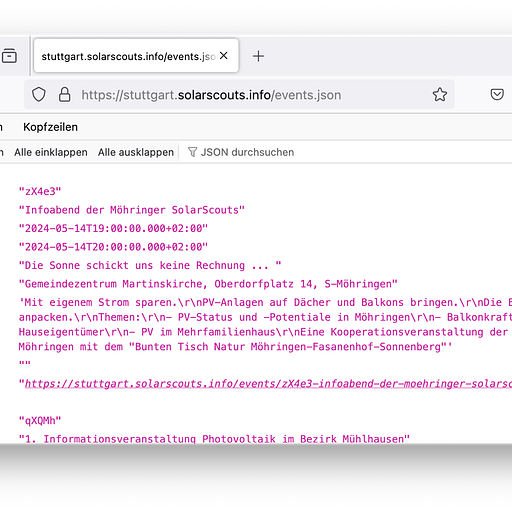The width and height of the screenshot is (512, 512).
Task: Select "Die Sonne schickt uns keine Rechnung" value
Action: coord(150,265)
